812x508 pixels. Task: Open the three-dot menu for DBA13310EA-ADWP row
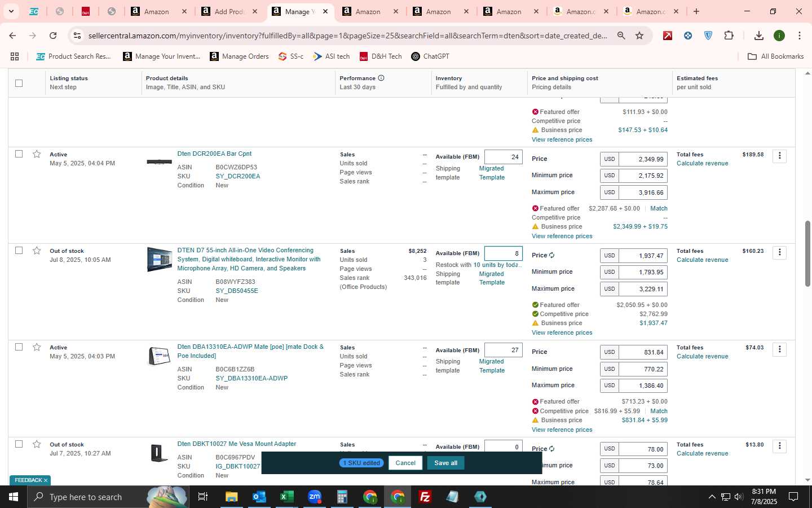(x=780, y=349)
